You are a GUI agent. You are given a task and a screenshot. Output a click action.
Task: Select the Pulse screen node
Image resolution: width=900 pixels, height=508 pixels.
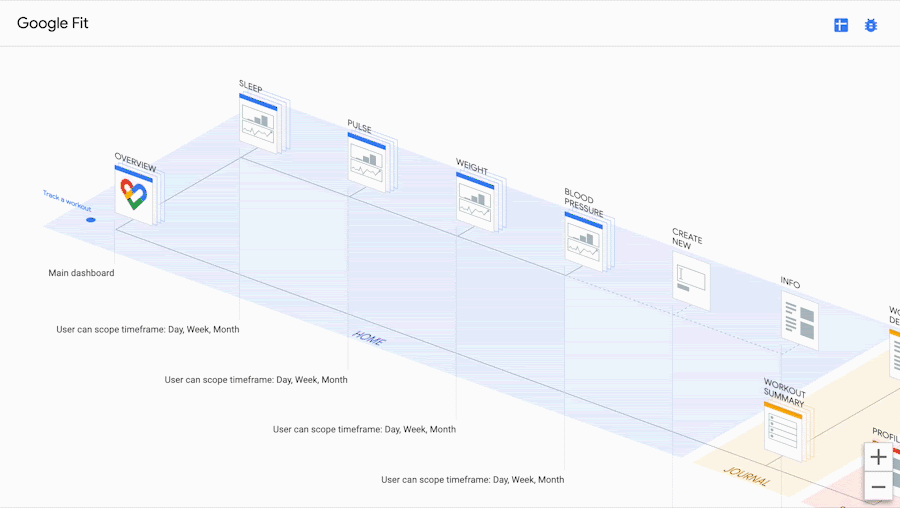(369, 160)
